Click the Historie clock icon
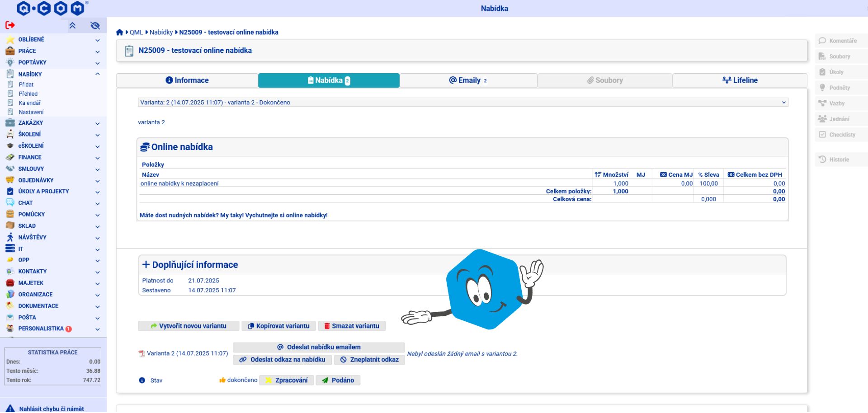Viewport: 868px width, 413px height. pos(822,160)
